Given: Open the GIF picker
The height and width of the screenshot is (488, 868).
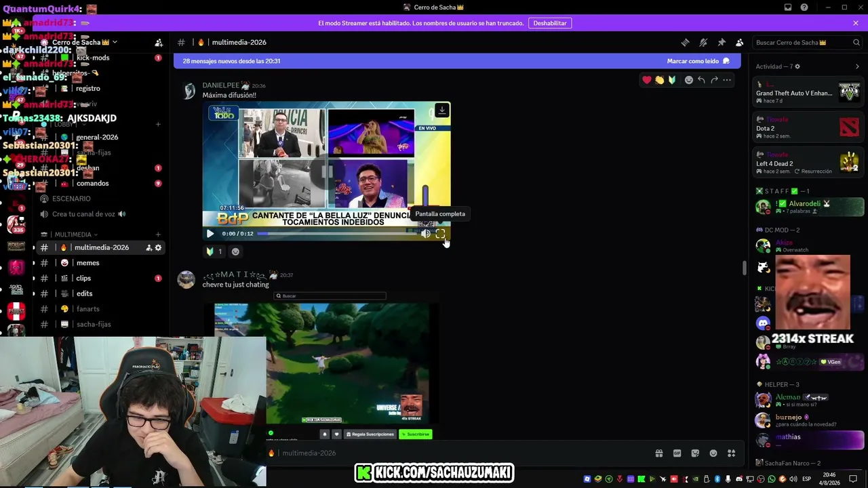Looking at the screenshot, I should click(677, 453).
